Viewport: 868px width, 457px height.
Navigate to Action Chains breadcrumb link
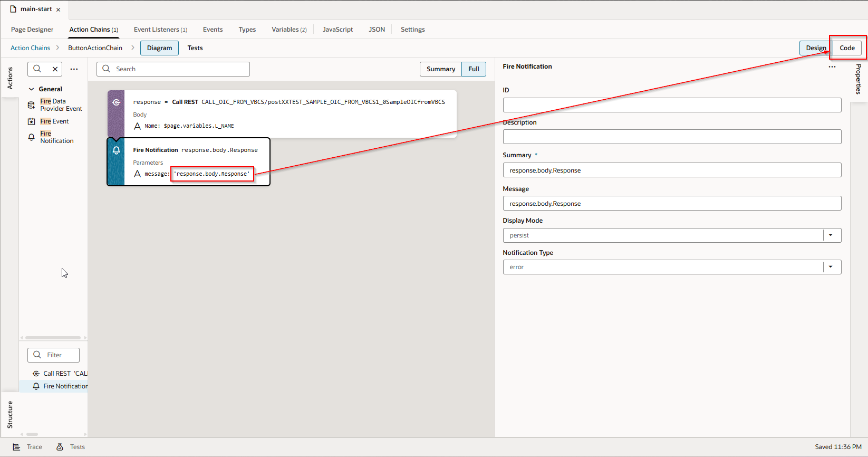pyautogui.click(x=31, y=48)
